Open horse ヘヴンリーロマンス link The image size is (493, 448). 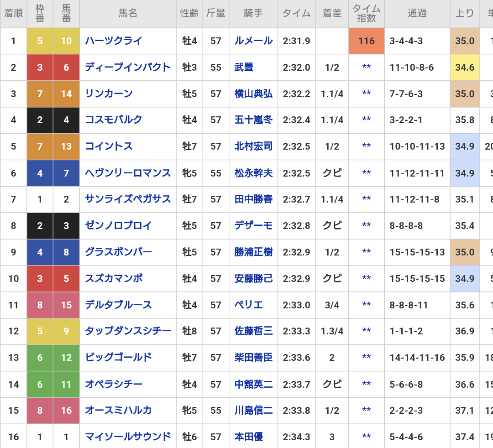tap(128, 173)
